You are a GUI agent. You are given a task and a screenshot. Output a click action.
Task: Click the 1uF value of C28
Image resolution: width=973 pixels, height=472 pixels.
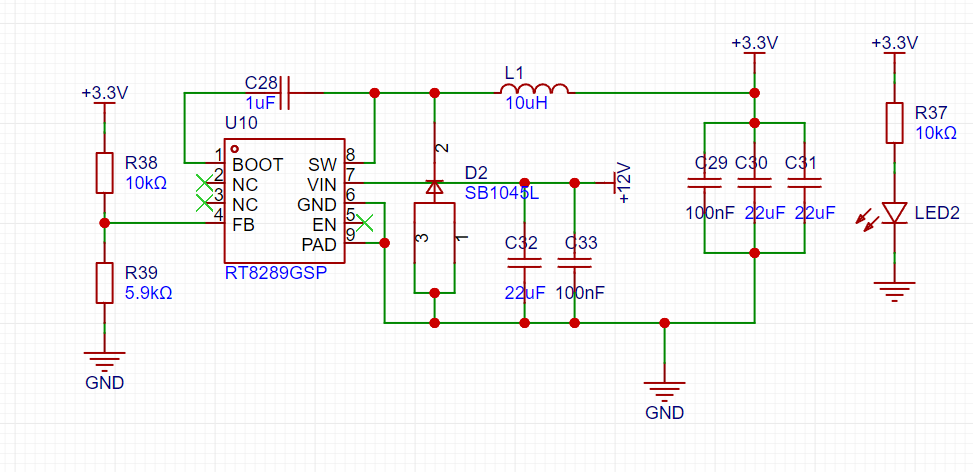click(x=261, y=101)
